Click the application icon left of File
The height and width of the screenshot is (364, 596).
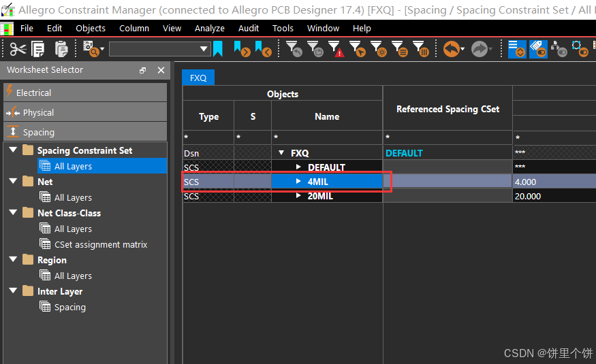(7, 29)
